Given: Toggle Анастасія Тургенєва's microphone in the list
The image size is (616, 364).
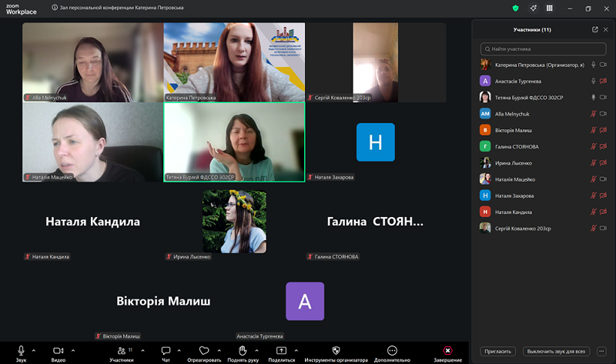Looking at the screenshot, I should 593,81.
